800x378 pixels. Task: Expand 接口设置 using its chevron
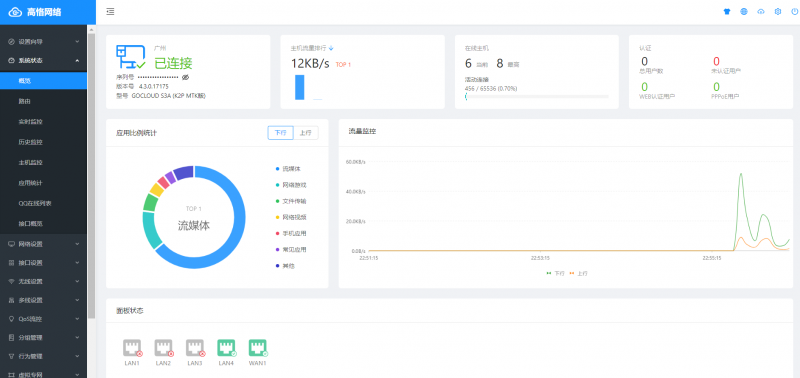click(77, 263)
